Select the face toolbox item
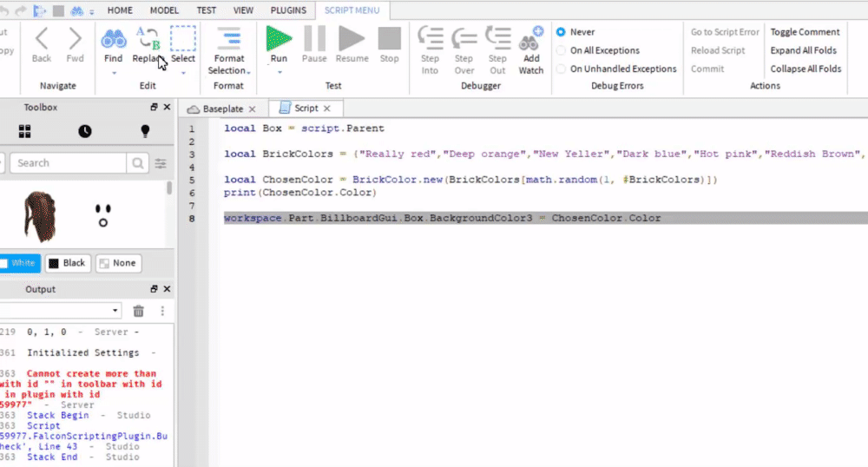This screenshot has height=467, width=868. [103, 215]
